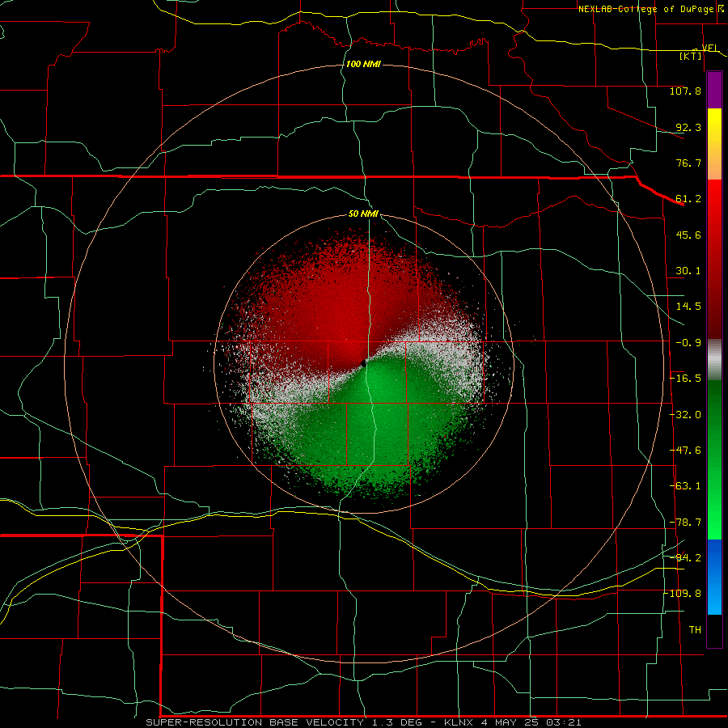
Task: Click the KLNX radar site center dot
Action: coord(363,363)
